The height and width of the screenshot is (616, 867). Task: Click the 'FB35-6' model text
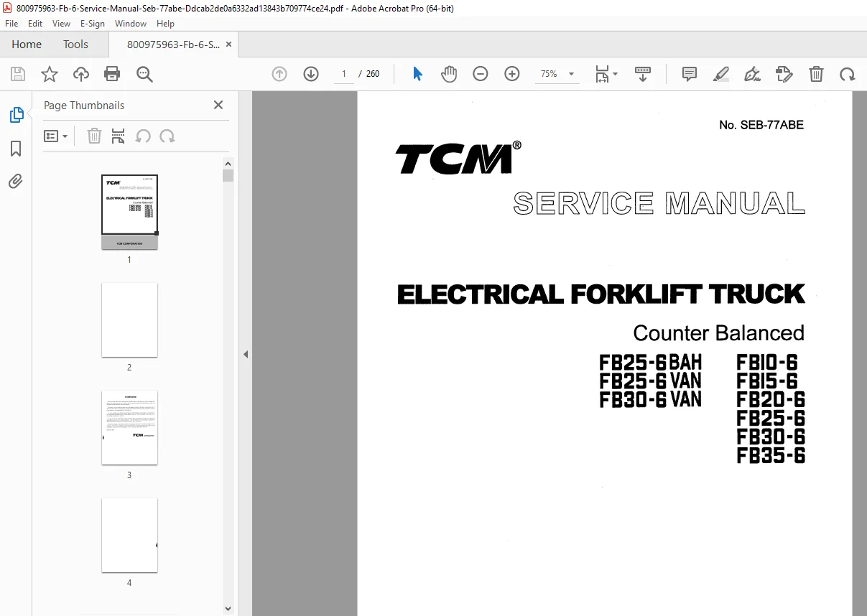(x=771, y=456)
